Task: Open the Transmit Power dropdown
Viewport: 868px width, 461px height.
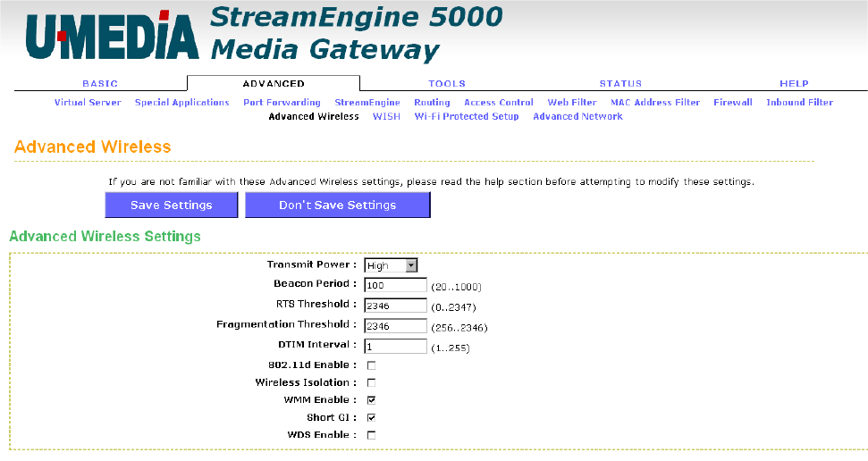Action: coord(391,265)
